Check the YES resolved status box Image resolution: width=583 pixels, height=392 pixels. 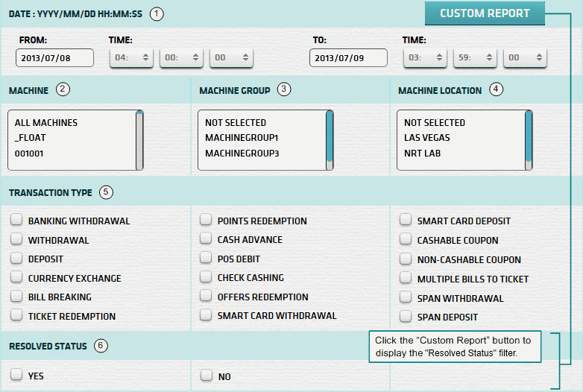pyautogui.click(x=16, y=376)
